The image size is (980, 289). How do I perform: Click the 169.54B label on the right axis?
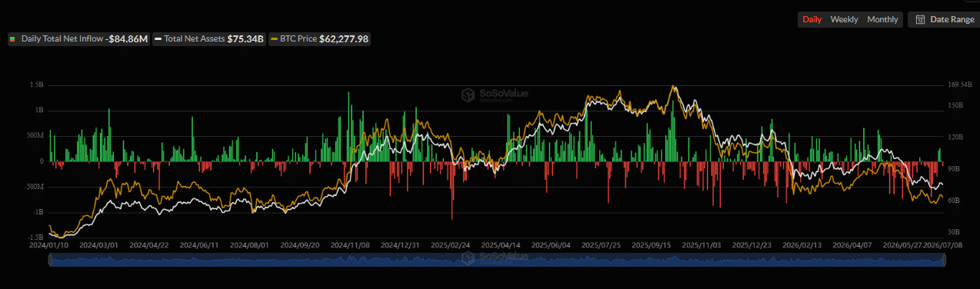point(960,85)
